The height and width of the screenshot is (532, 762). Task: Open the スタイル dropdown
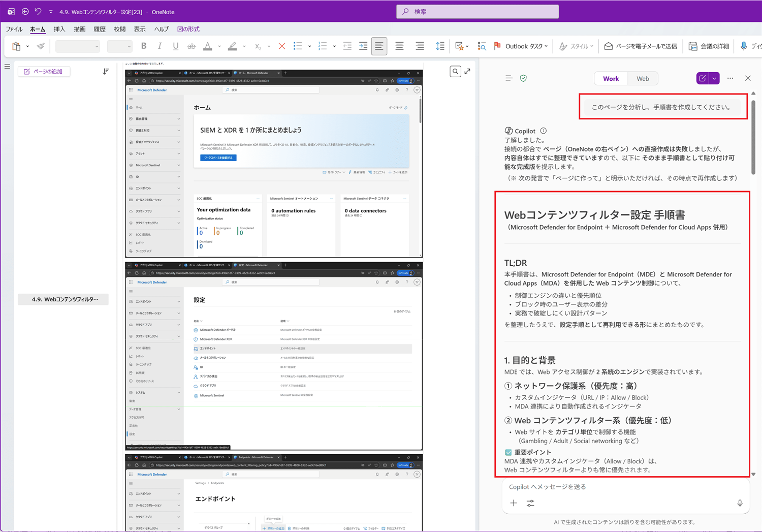576,46
